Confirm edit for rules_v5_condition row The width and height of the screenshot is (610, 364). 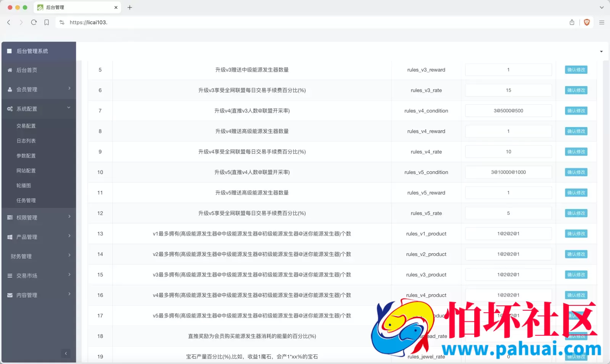tap(576, 172)
